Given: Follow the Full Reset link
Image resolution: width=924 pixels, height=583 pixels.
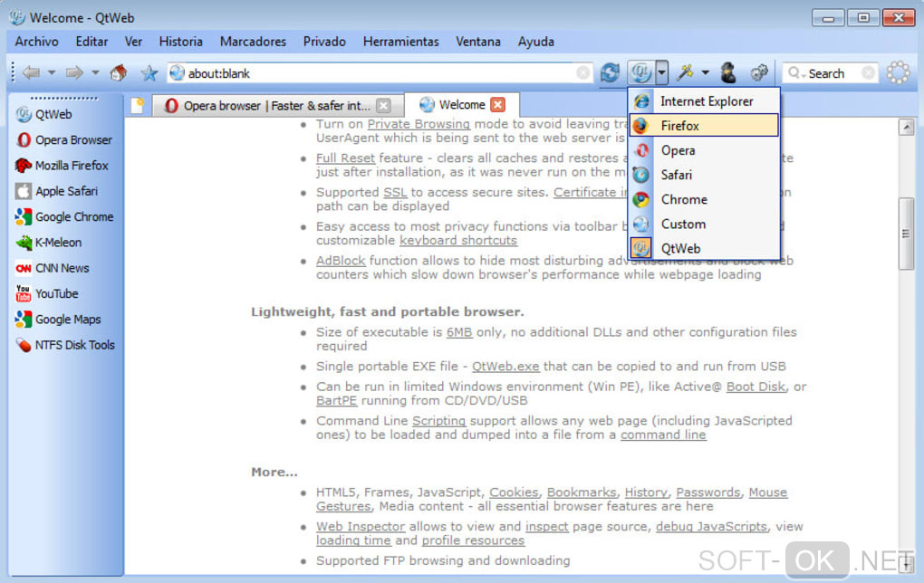Looking at the screenshot, I should (345, 158).
